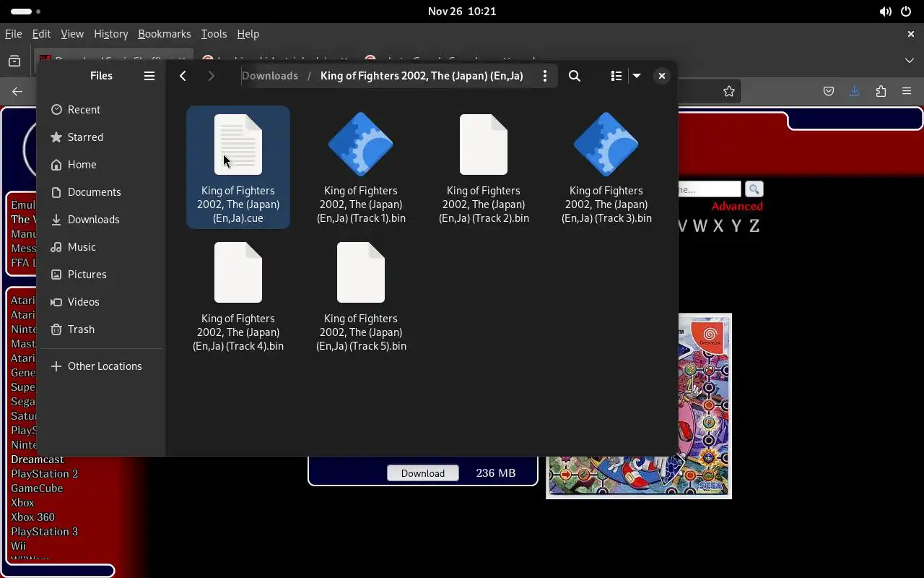This screenshot has height=578, width=924.
Task: Open the Xbox 360 link on webpage
Action: [x=32, y=517]
